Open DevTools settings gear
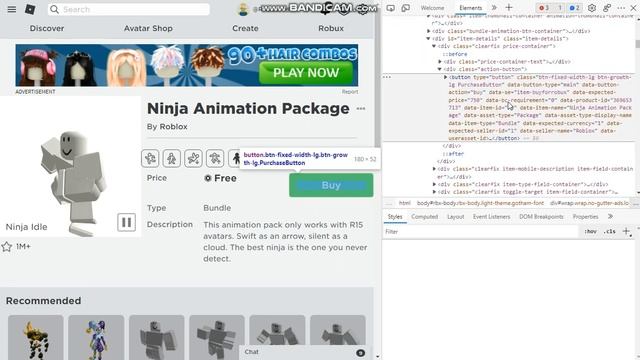640x360 pixels. 592,8
